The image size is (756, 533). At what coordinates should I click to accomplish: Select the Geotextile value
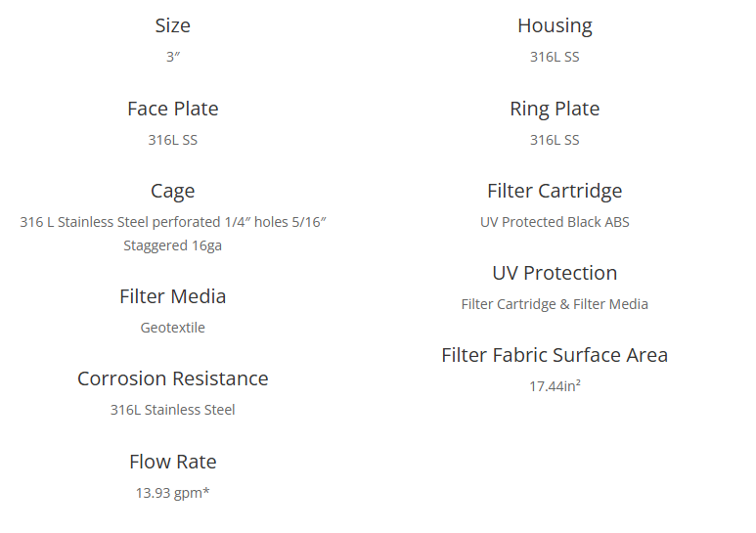pyautogui.click(x=172, y=328)
